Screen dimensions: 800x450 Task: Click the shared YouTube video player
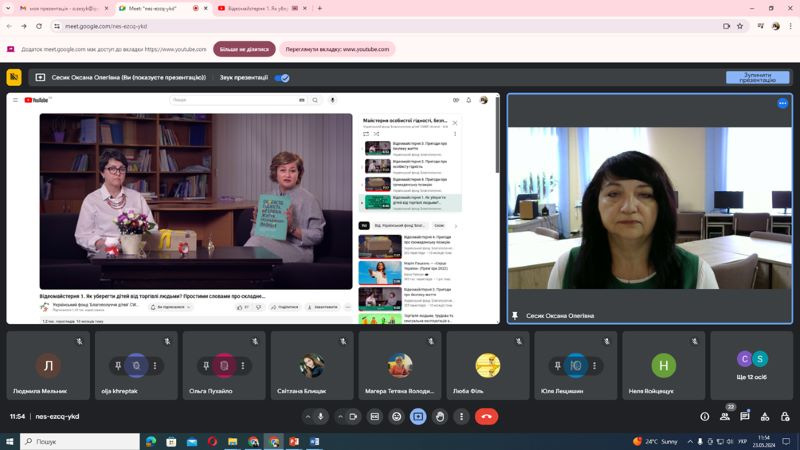pos(196,201)
